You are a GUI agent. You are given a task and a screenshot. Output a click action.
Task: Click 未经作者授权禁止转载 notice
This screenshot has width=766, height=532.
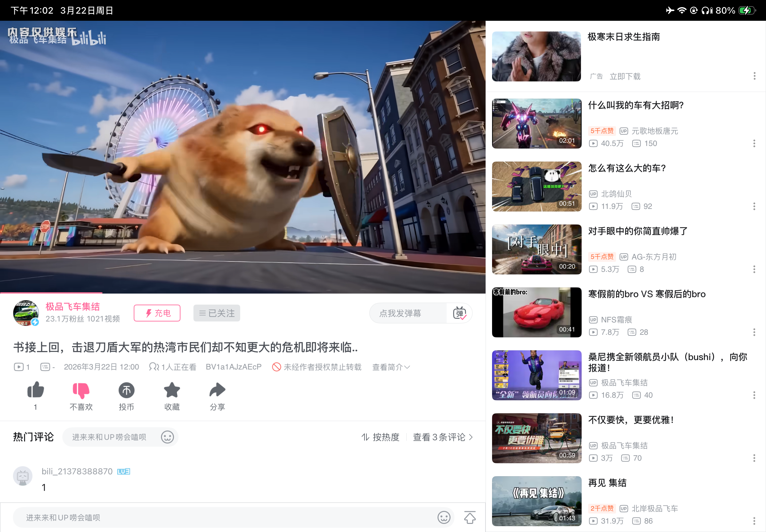tap(317, 367)
